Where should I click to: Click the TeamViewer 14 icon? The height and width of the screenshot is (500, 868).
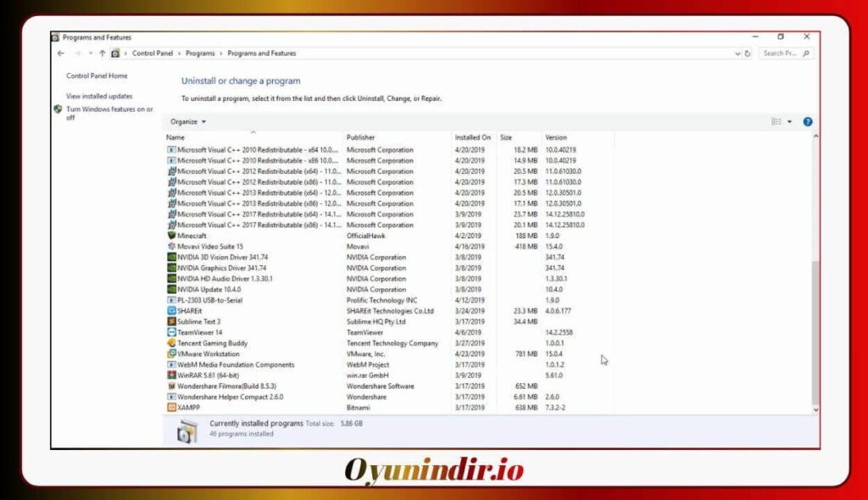tap(171, 332)
